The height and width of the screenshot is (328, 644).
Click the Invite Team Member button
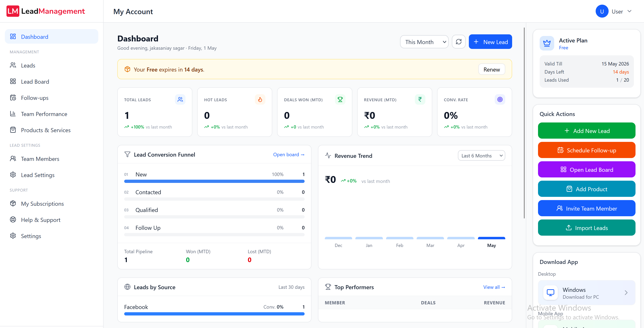[x=587, y=208]
